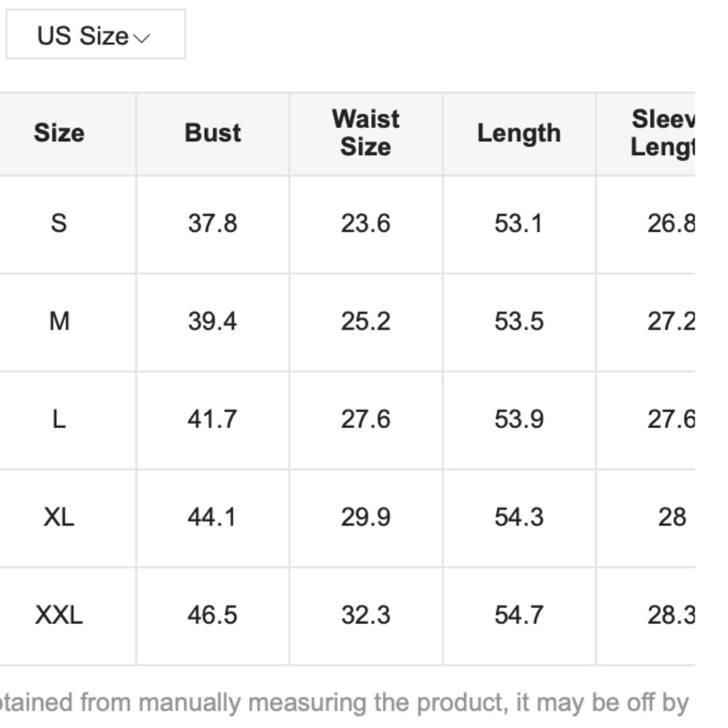Open the US Size dropdown
This screenshot has height=728, width=728.
pos(95,35)
